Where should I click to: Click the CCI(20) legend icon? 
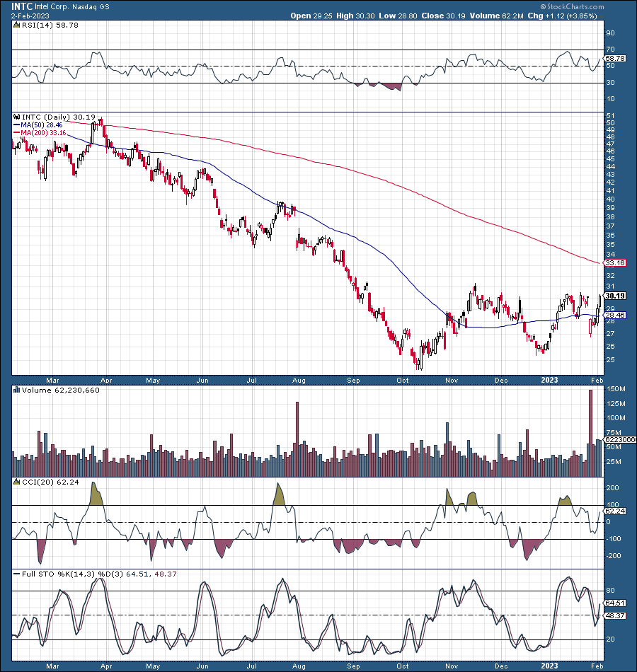(x=17, y=482)
